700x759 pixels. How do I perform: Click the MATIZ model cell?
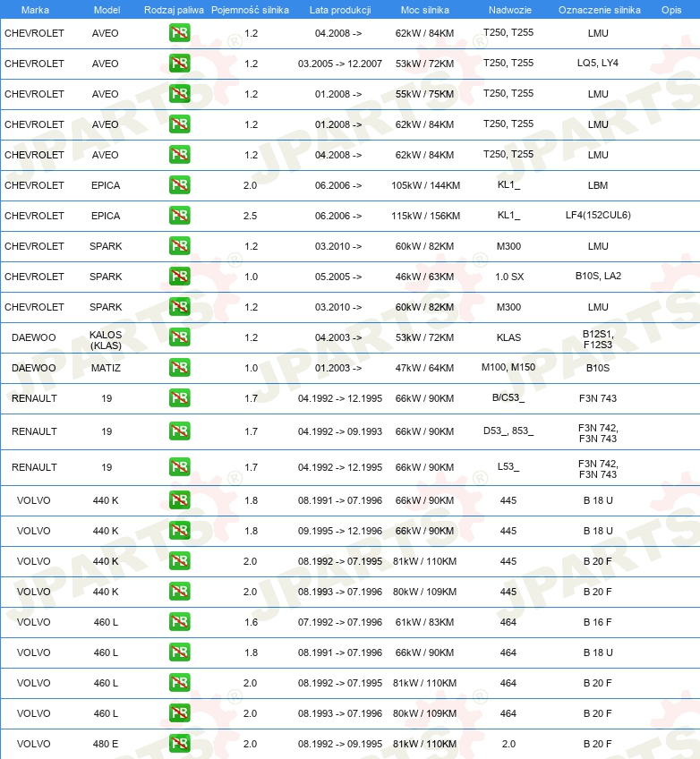pos(106,368)
